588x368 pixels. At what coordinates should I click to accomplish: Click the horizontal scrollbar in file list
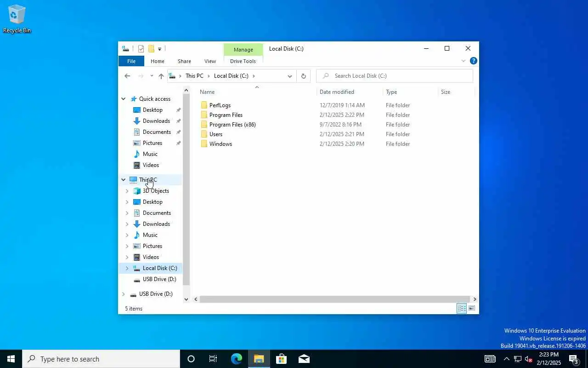point(335,299)
